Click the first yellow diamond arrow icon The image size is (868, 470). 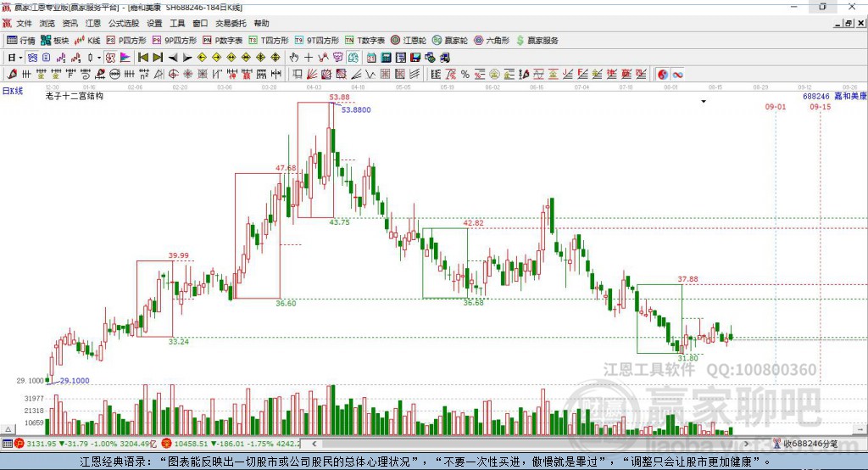tap(202, 58)
